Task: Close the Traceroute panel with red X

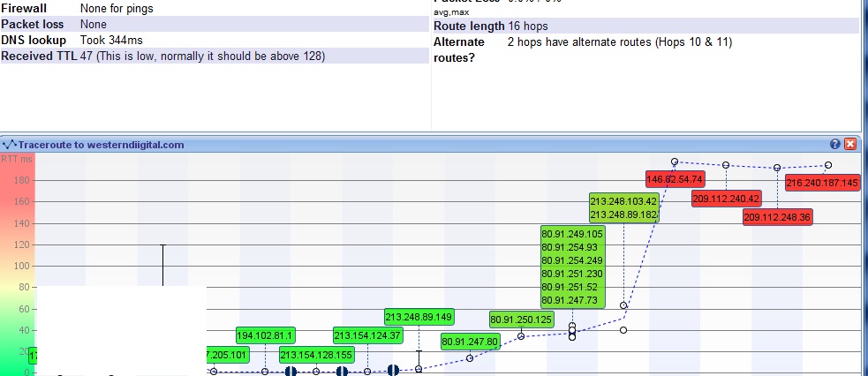Action: click(x=850, y=144)
